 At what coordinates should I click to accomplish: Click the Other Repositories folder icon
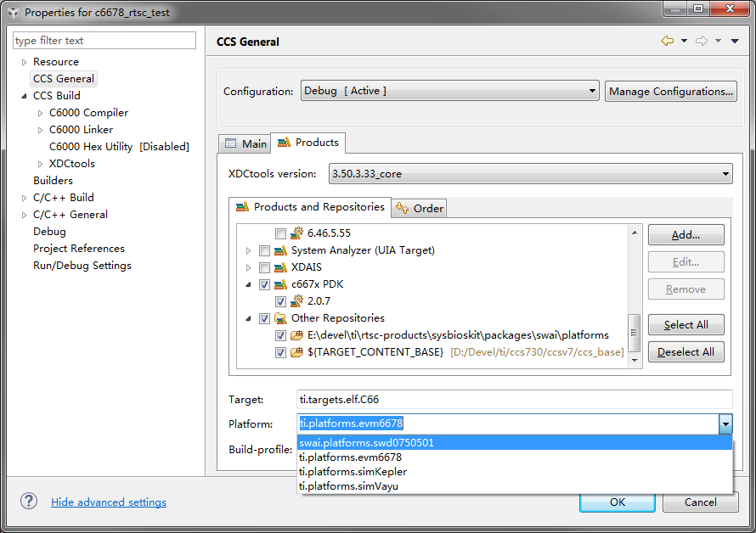click(280, 318)
